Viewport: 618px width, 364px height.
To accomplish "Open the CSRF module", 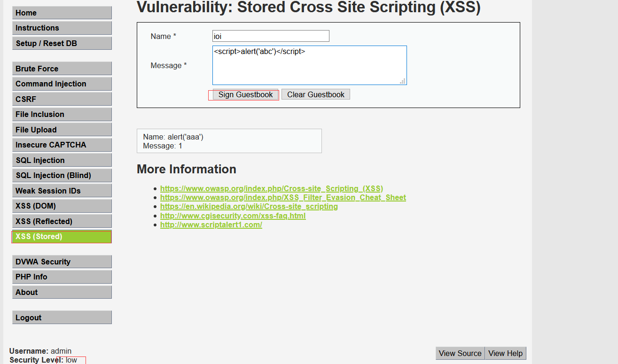I will pos(62,99).
